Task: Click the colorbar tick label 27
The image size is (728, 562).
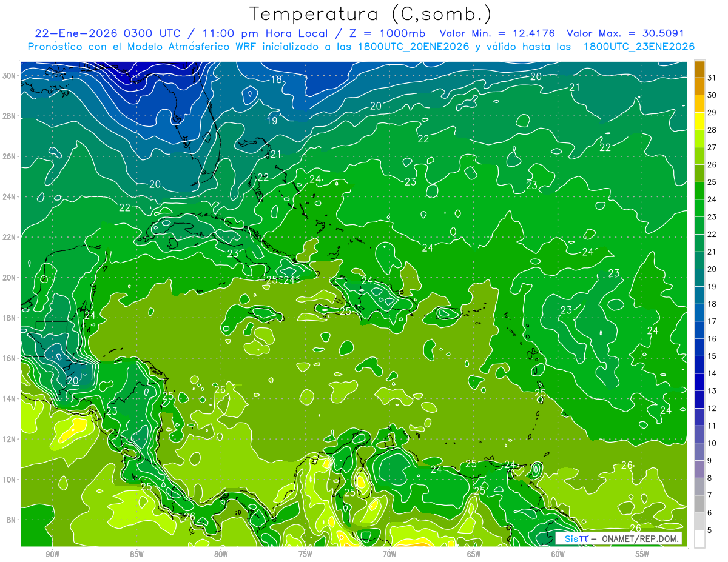Action: click(712, 147)
